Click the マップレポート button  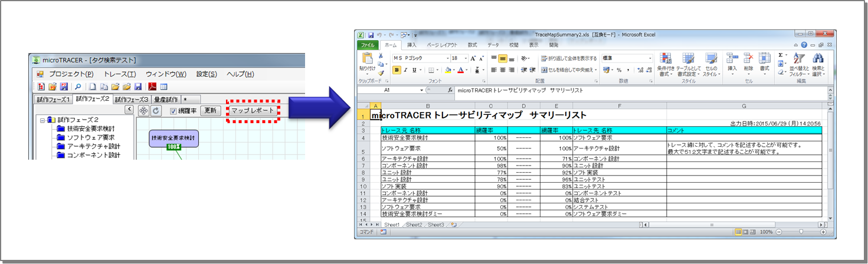click(x=253, y=110)
